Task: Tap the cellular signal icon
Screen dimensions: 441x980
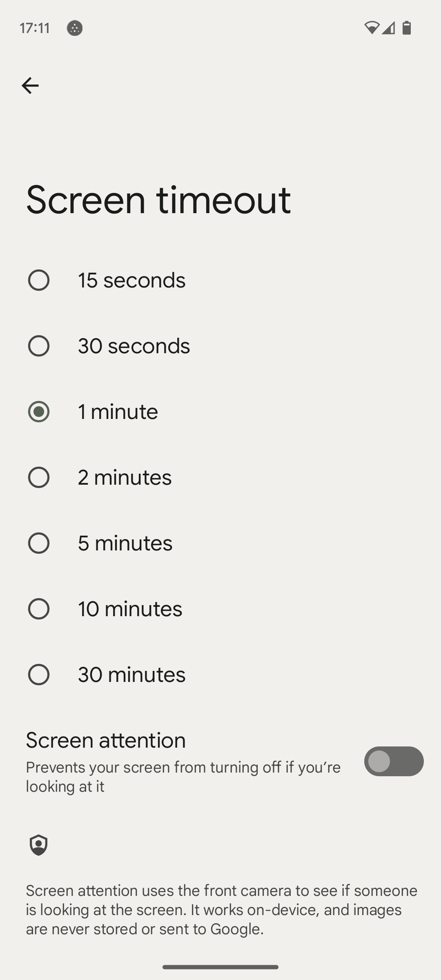Action: 389,28
